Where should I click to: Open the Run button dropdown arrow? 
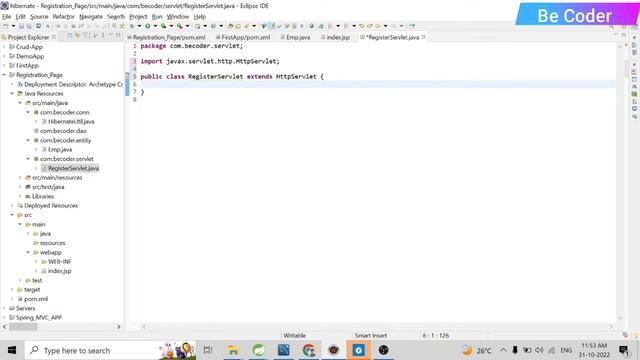[156, 26]
